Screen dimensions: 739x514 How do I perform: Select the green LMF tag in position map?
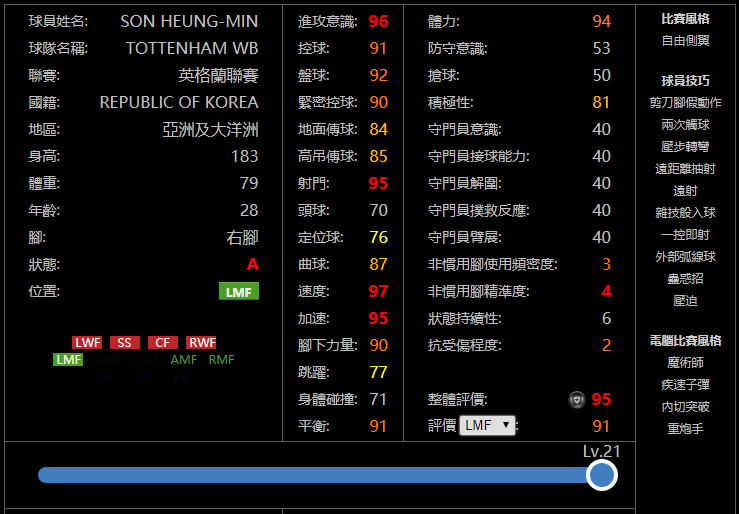point(68,360)
